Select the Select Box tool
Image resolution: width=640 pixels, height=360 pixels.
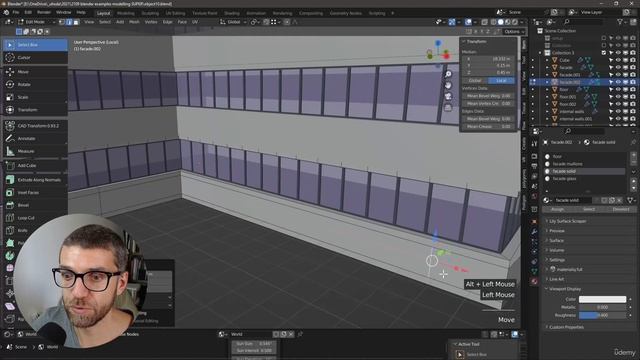point(35,45)
